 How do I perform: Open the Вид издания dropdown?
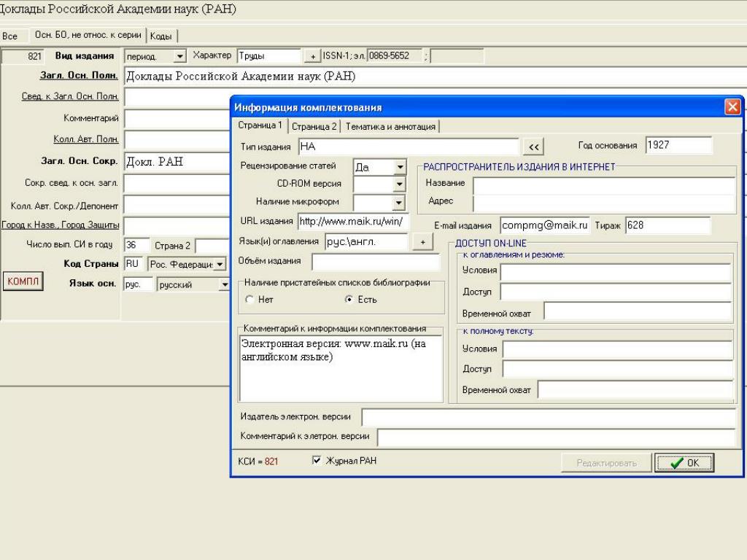[x=179, y=56]
